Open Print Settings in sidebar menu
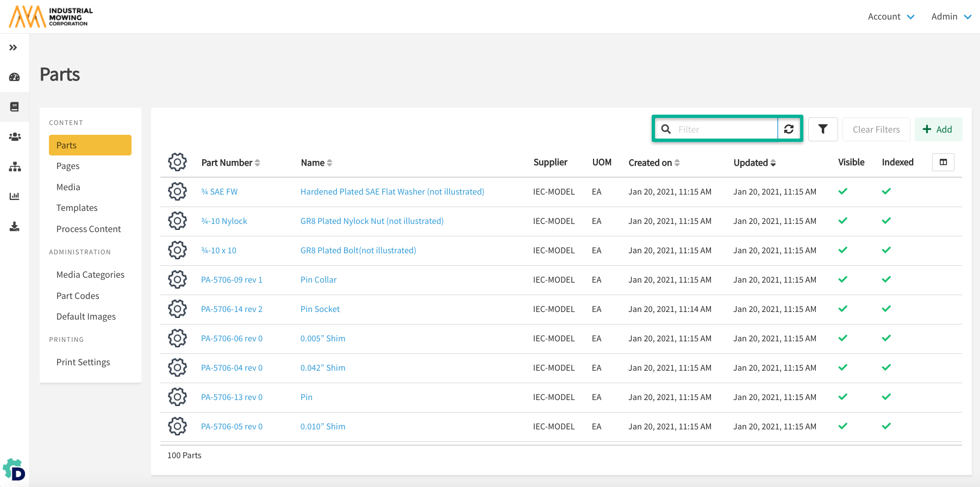 [x=83, y=363]
